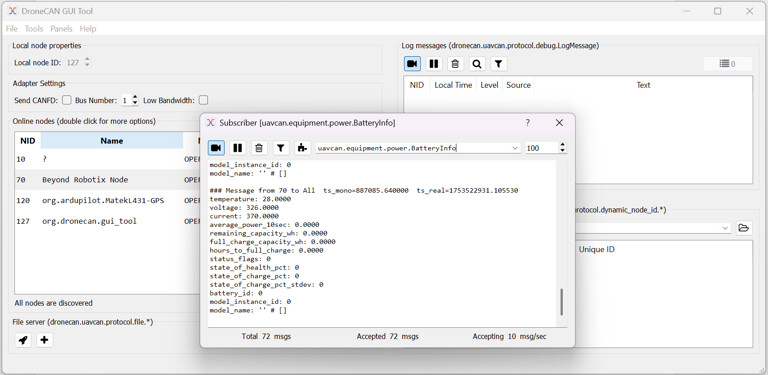The image size is (768, 375).
Task: Toggle the Log messages camera capture icon
Action: pyautogui.click(x=412, y=64)
